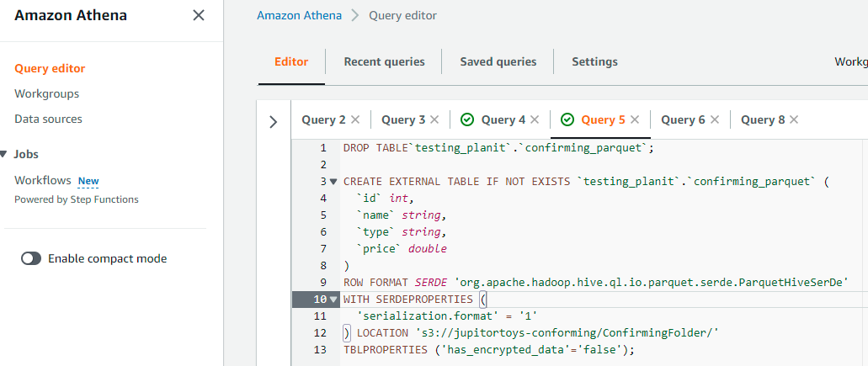Click the Query 5 success checkmark icon
This screenshot has height=366, width=868.
tap(567, 119)
